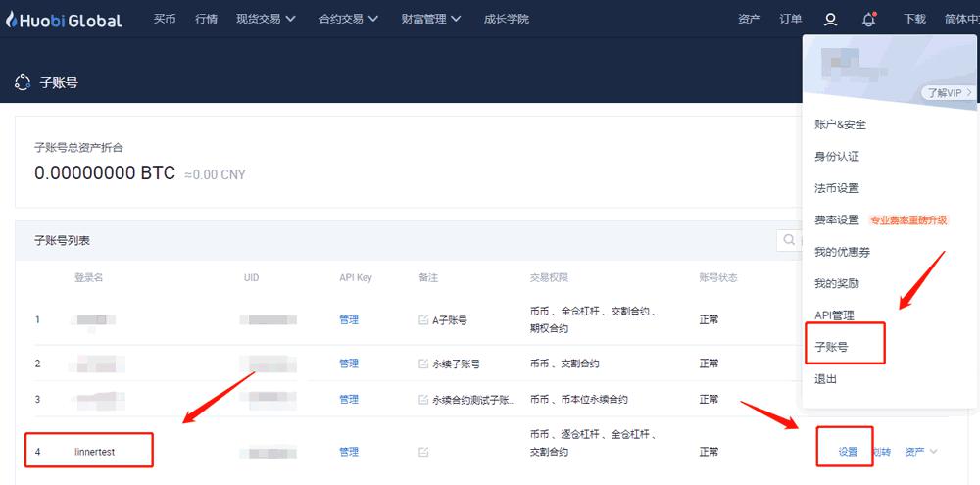
Task: Click the sub-account page icon beside 子账号
Action: coord(23,82)
